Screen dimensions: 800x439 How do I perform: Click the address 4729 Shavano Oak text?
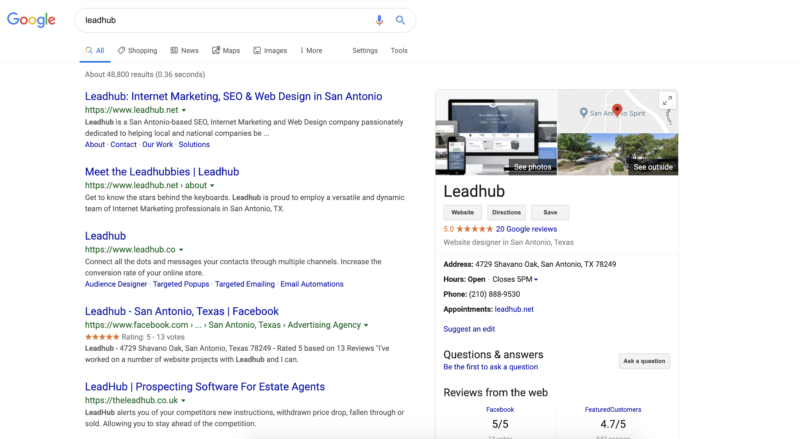point(546,264)
